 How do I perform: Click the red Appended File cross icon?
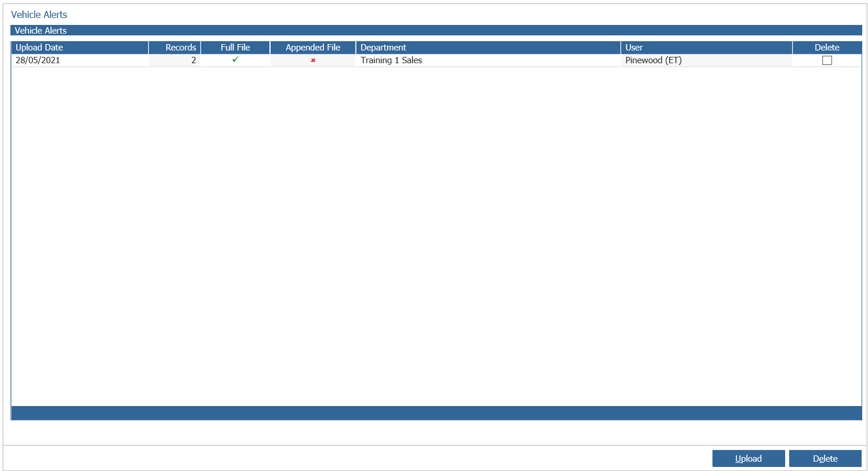(313, 60)
